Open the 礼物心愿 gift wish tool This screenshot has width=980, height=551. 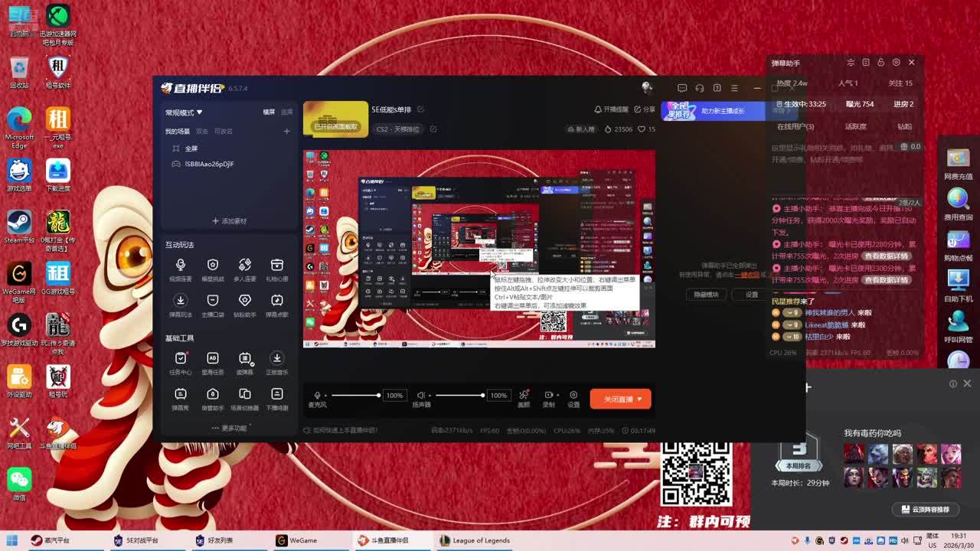[x=277, y=269]
